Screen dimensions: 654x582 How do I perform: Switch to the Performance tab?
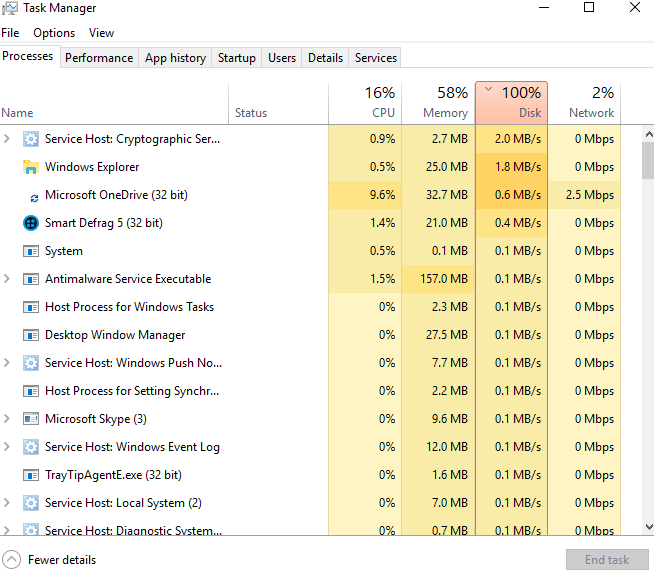pyautogui.click(x=99, y=58)
